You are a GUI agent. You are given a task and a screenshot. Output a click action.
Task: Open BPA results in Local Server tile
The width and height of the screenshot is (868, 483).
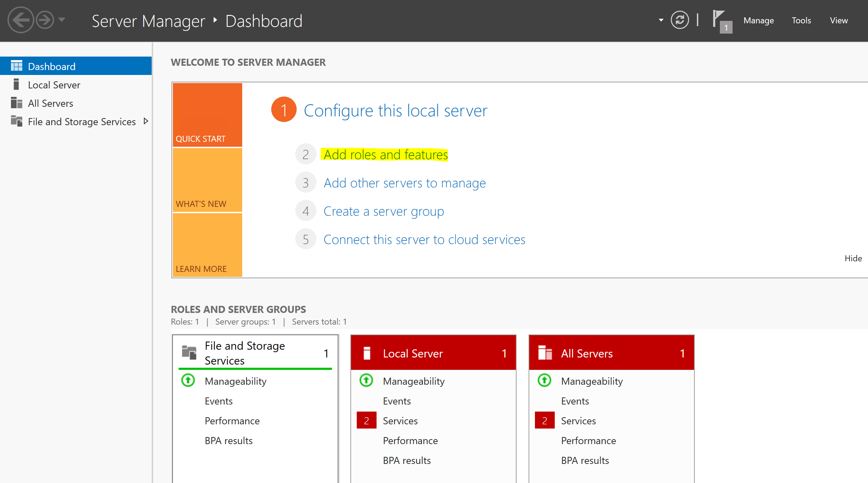pyautogui.click(x=407, y=460)
